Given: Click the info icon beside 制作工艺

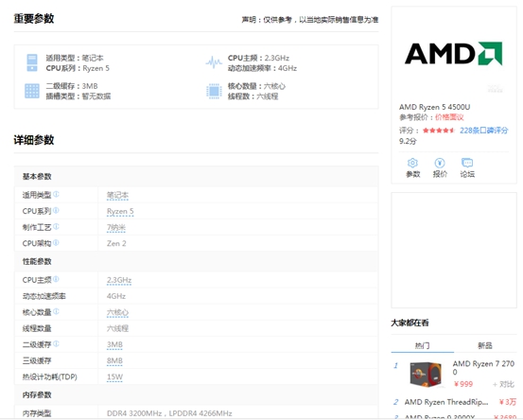Looking at the screenshot, I should point(56,226).
